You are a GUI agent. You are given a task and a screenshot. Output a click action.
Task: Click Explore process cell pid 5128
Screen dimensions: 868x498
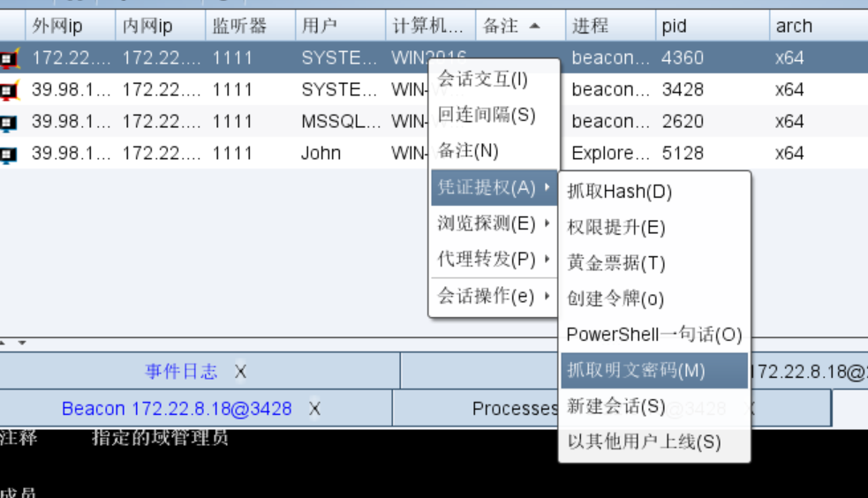click(x=610, y=154)
